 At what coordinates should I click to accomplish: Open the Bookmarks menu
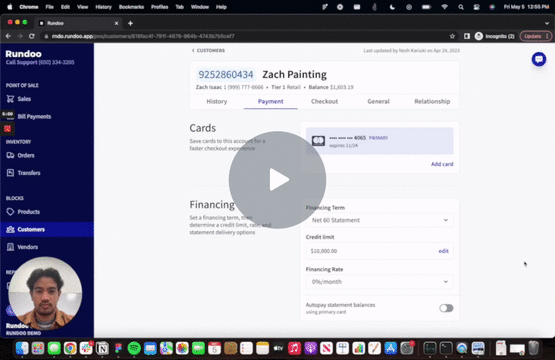[131, 7]
